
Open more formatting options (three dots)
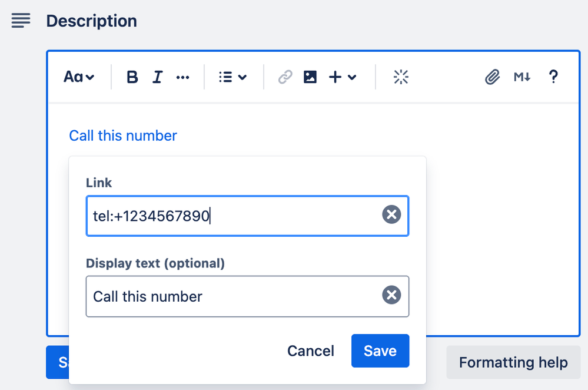click(x=182, y=77)
